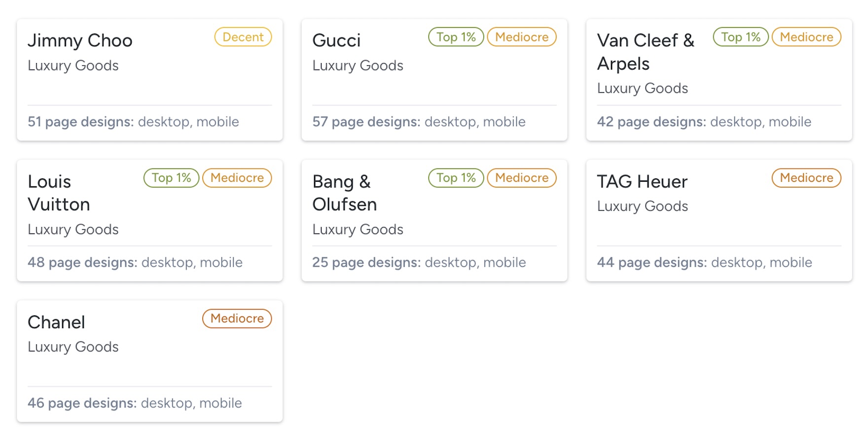868x441 pixels.
Task: Open the Gucci brand title
Action: click(336, 40)
